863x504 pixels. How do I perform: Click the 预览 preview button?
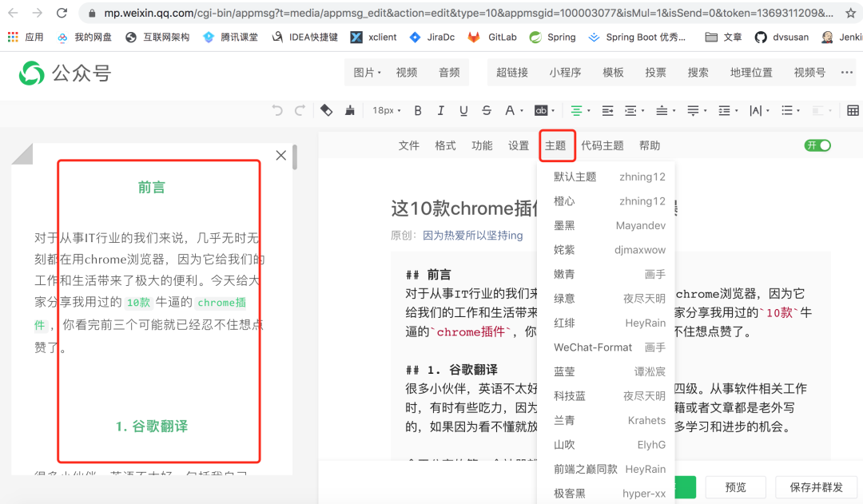coord(734,486)
